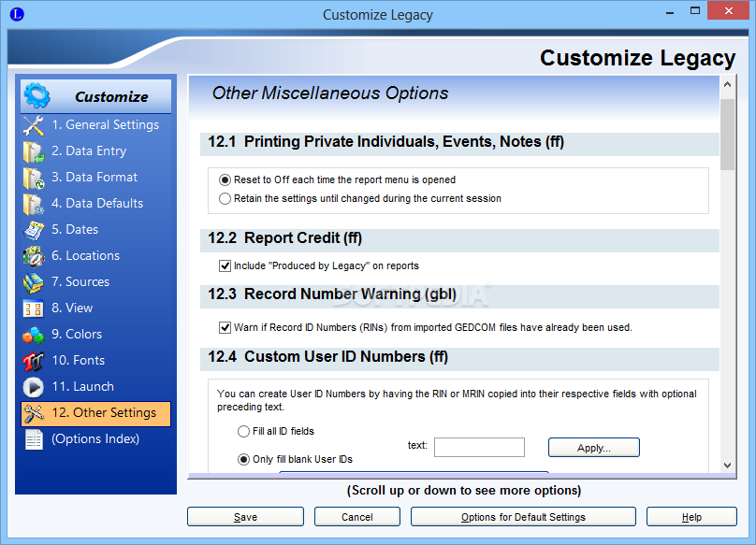Select Retain the settings until changed radio
This screenshot has width=756, height=545.
tap(225, 198)
